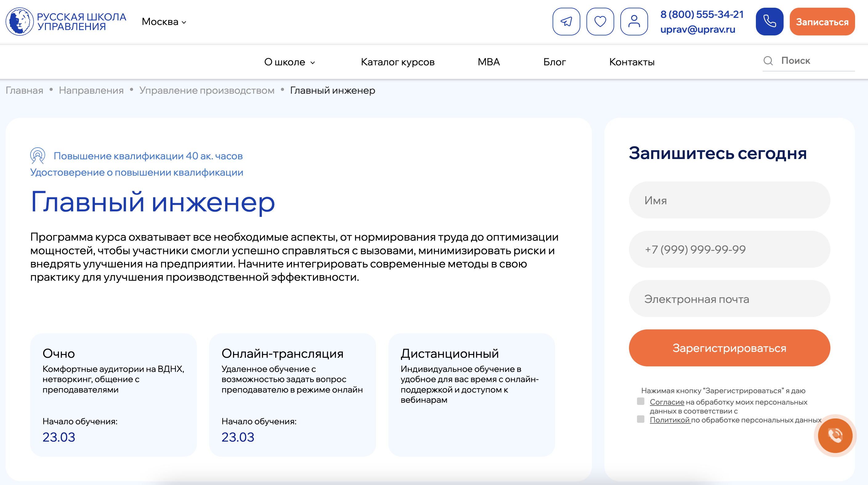Open Каталог курсов menu item
Screen dimensions: 868x485
pos(398,62)
